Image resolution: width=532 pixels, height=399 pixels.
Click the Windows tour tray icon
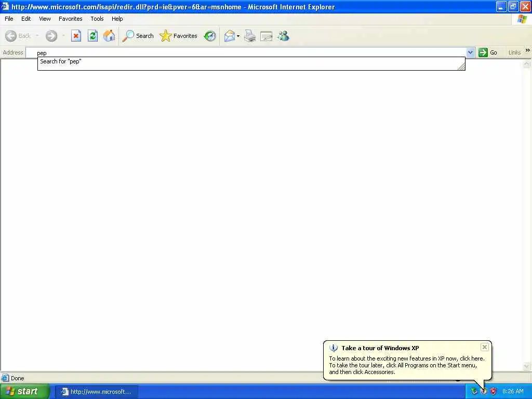coord(484,391)
